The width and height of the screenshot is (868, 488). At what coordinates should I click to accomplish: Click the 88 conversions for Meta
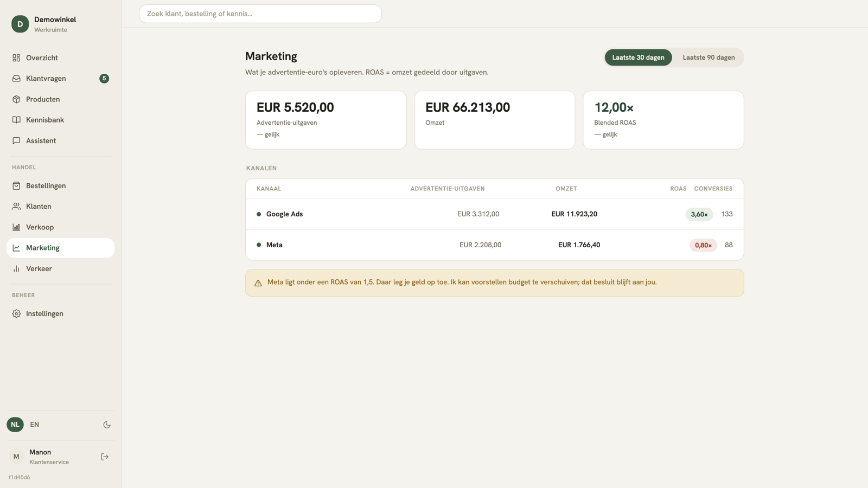[729, 245]
